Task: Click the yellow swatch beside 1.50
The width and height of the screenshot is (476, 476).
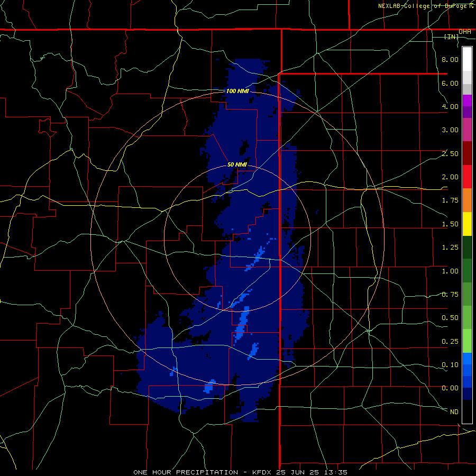Action: pos(467,224)
